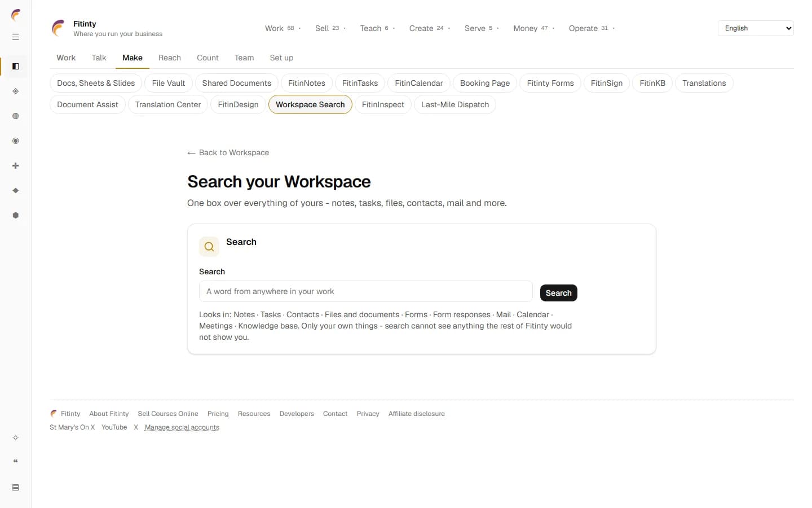This screenshot has width=812, height=508.
Task: Switch to the Reach tab
Action: click(170, 58)
